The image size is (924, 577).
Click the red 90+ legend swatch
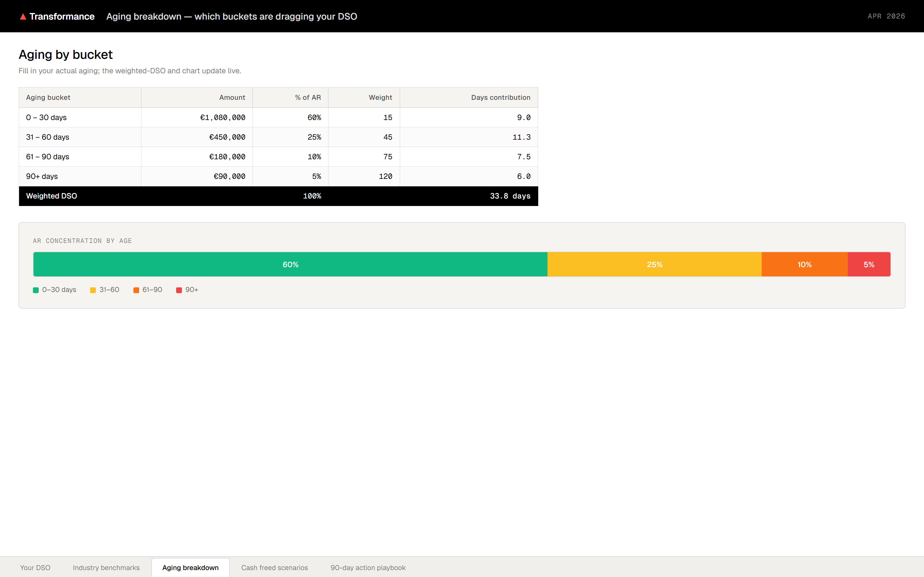(x=179, y=290)
